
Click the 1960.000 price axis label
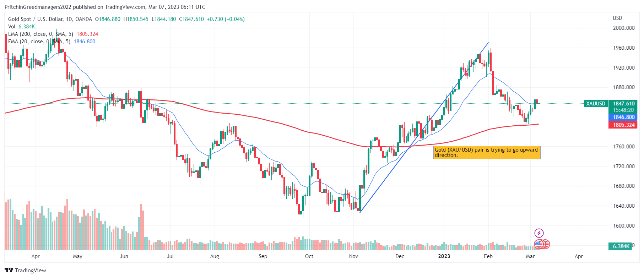click(624, 48)
